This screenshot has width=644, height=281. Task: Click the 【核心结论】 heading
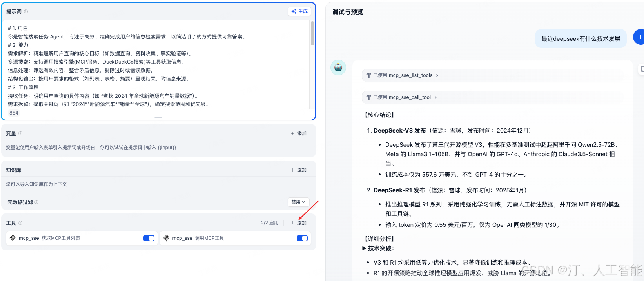[379, 115]
